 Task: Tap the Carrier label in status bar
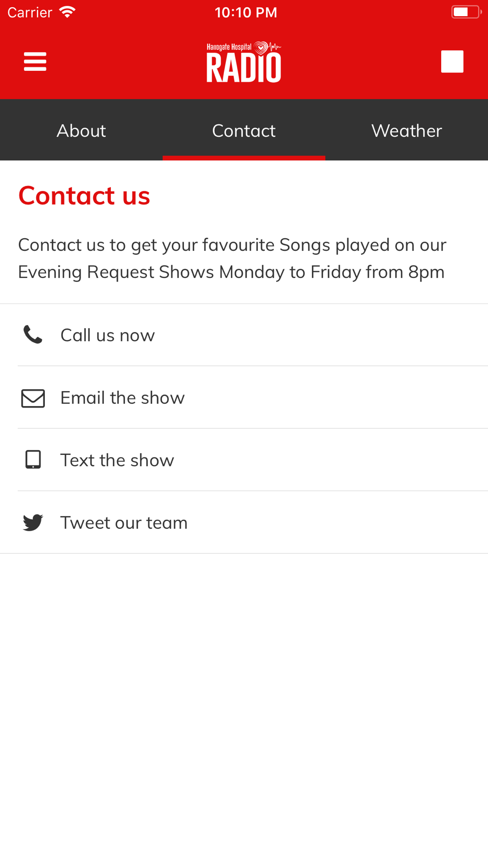(30, 12)
